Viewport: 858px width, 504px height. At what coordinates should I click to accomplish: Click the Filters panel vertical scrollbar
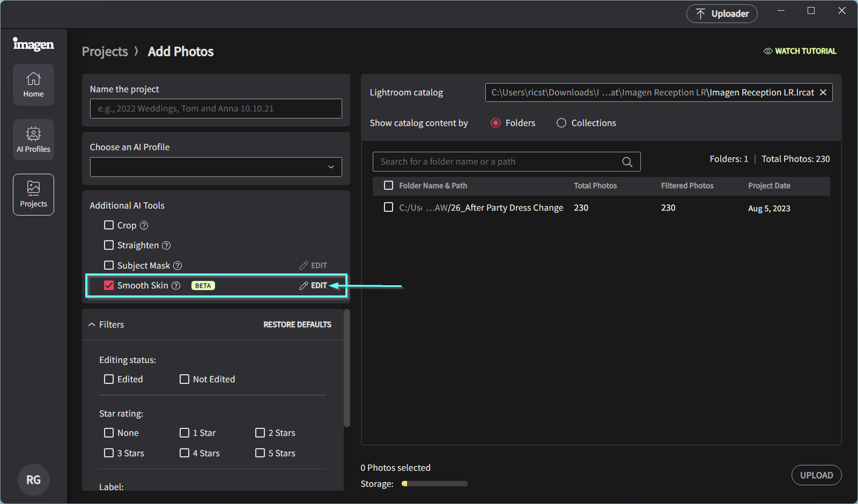(347, 368)
